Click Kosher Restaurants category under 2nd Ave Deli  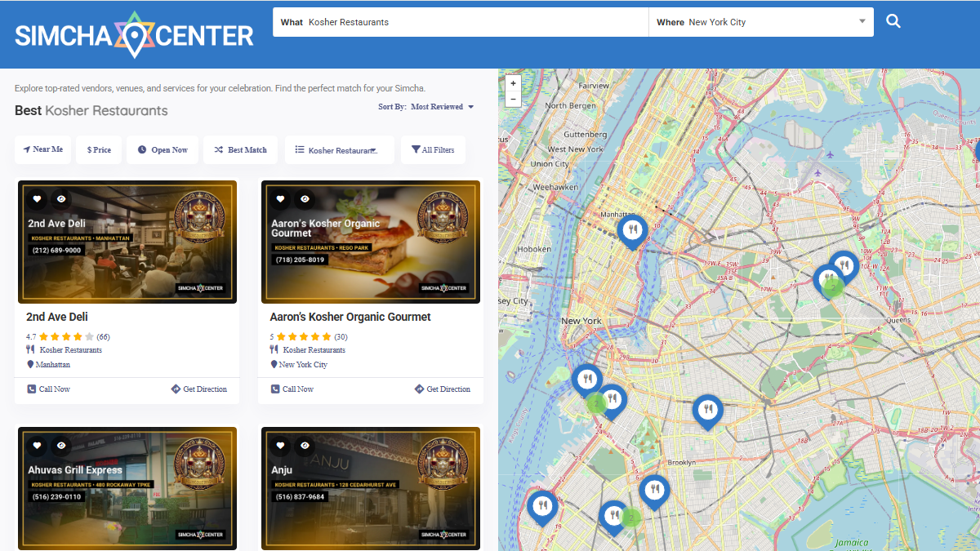point(71,350)
